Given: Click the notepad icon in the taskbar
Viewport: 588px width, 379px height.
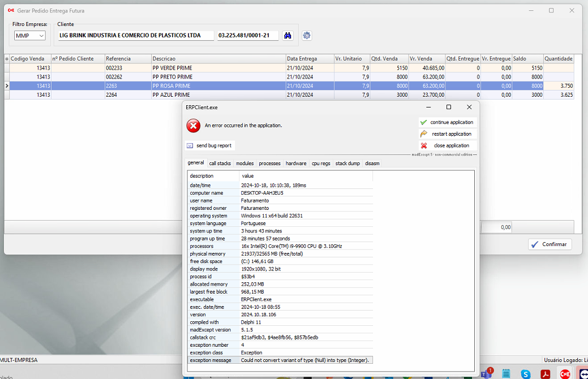Looking at the screenshot, I should pos(506,374).
